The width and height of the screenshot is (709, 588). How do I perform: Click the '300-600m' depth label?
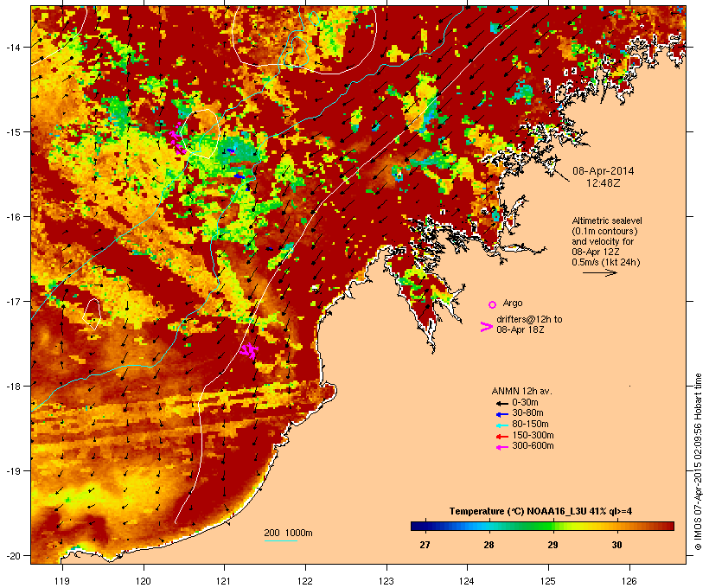tap(533, 446)
